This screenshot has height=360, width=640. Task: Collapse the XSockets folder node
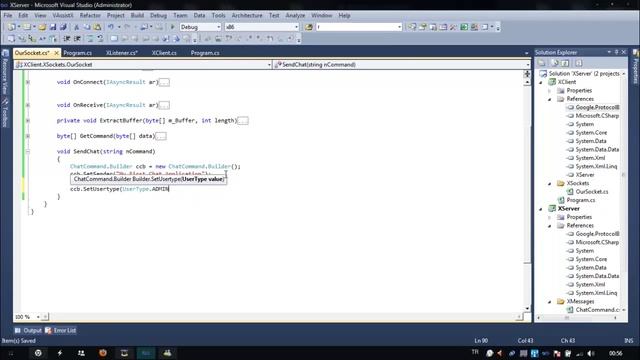click(x=549, y=184)
